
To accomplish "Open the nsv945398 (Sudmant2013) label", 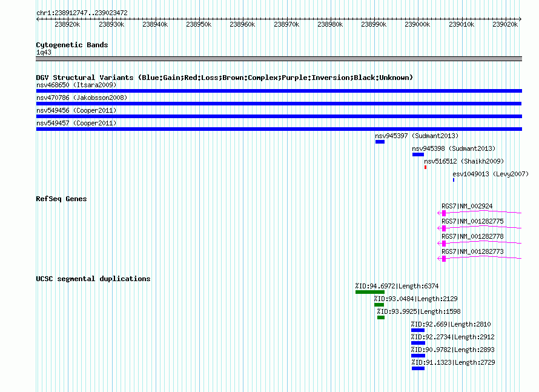I will [x=454, y=148].
